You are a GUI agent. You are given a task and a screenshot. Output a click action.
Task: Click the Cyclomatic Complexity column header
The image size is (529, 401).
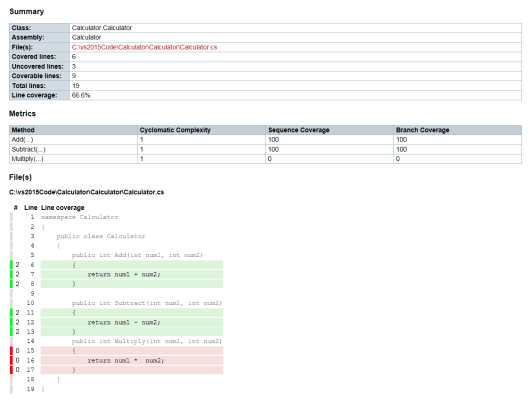(x=175, y=130)
